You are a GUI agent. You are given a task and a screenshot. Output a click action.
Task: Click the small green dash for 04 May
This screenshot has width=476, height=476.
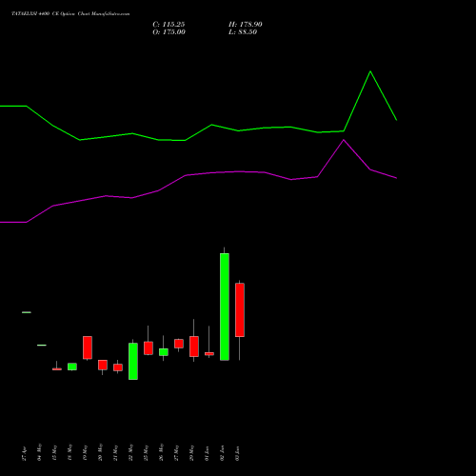(x=42, y=345)
